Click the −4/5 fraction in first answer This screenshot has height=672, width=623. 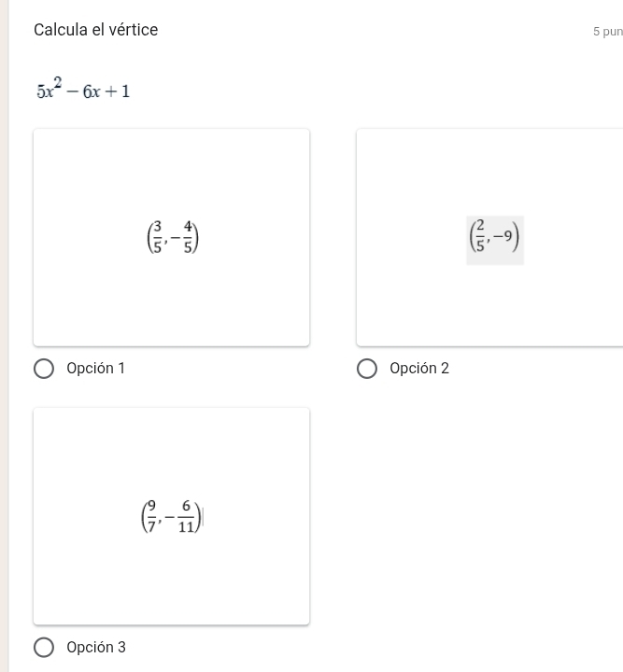[x=185, y=237]
